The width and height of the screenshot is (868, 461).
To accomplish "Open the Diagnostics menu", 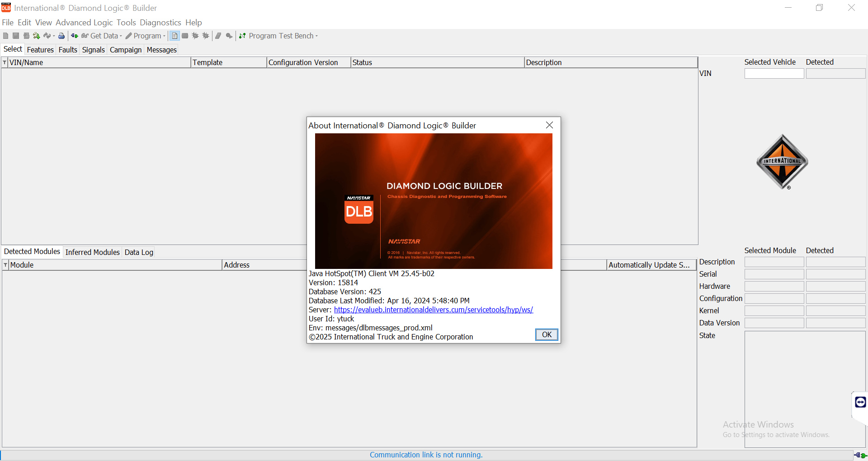I will [160, 23].
